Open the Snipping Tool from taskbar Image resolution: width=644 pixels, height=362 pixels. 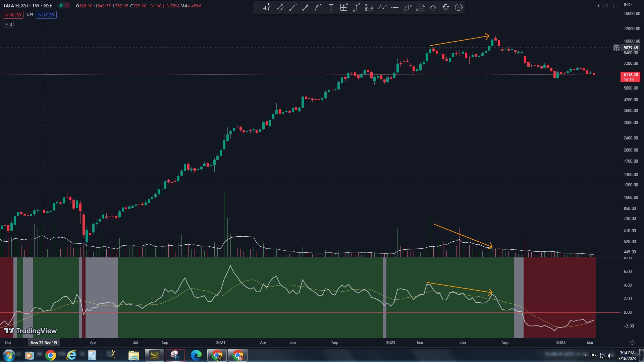click(175, 355)
